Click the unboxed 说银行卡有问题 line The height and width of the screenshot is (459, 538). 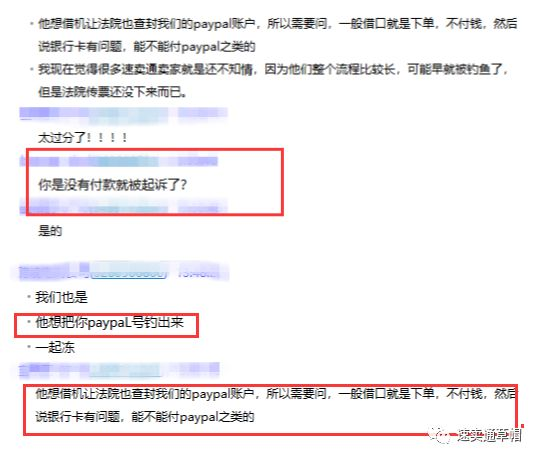pos(147,47)
